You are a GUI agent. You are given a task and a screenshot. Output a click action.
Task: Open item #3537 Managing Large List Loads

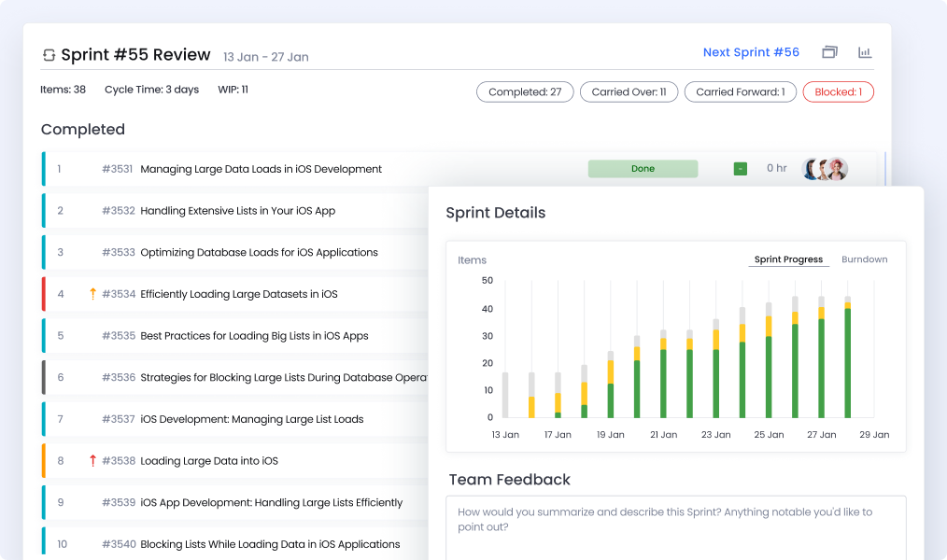251,419
